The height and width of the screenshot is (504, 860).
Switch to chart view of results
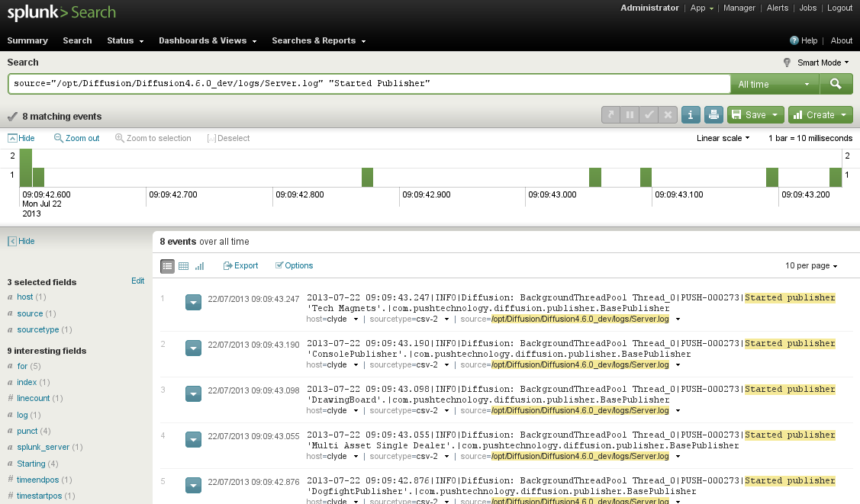[x=200, y=266]
